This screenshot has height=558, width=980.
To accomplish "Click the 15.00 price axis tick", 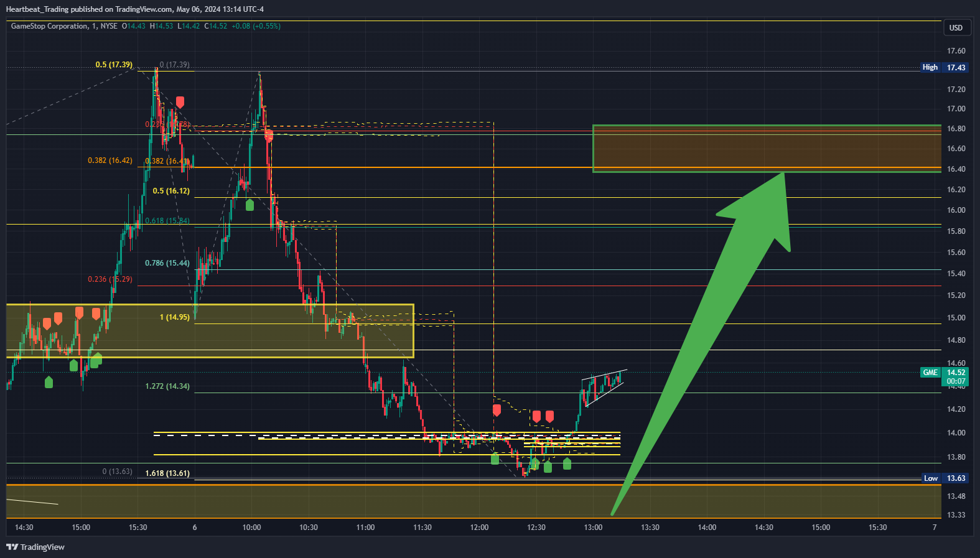I will (x=956, y=318).
